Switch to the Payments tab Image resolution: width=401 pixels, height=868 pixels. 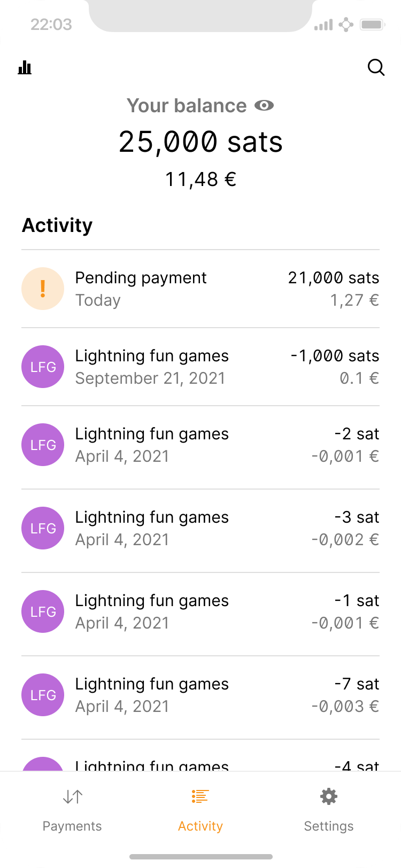(x=72, y=811)
